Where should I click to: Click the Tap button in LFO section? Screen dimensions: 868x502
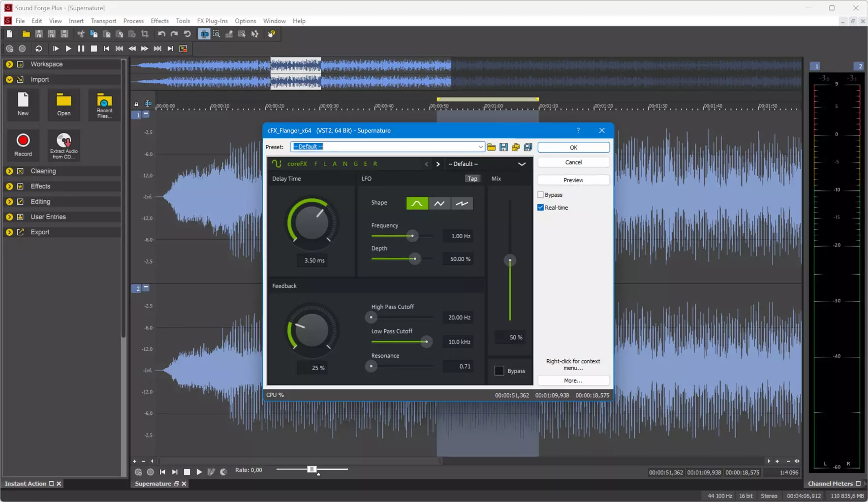coord(472,179)
